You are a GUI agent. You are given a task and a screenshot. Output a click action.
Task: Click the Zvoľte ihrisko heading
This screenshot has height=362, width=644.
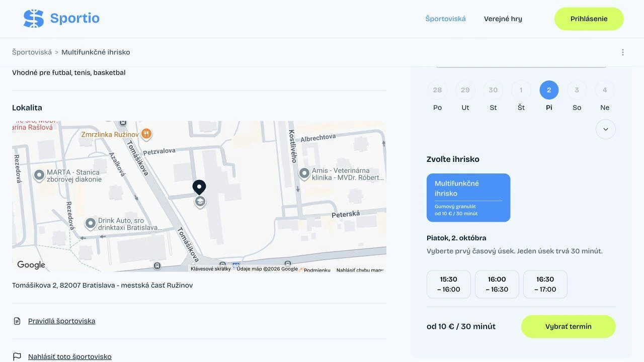click(x=453, y=159)
